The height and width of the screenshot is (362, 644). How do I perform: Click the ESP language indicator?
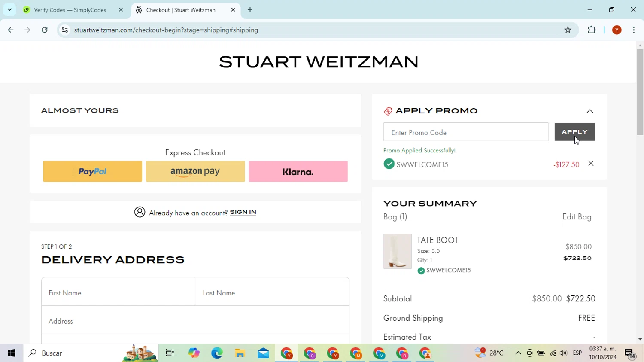pyautogui.click(x=577, y=353)
